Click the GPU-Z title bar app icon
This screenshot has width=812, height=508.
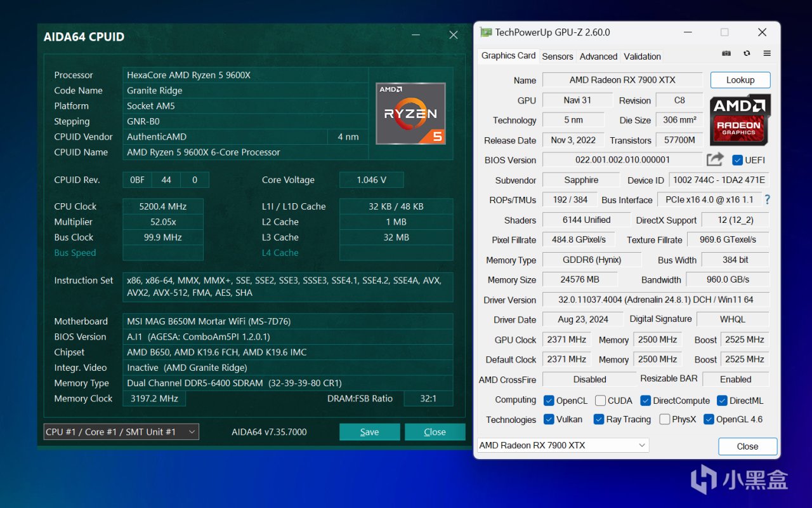tap(486, 32)
